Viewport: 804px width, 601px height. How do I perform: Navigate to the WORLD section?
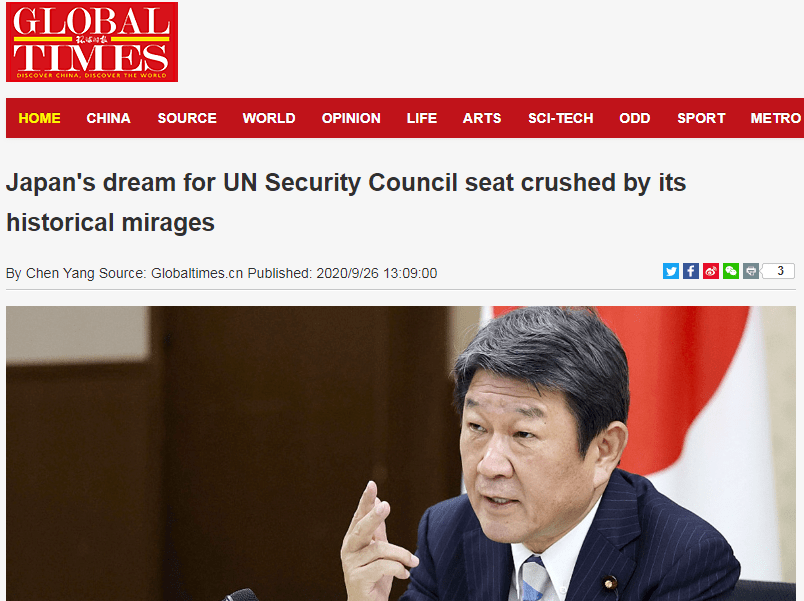[269, 118]
